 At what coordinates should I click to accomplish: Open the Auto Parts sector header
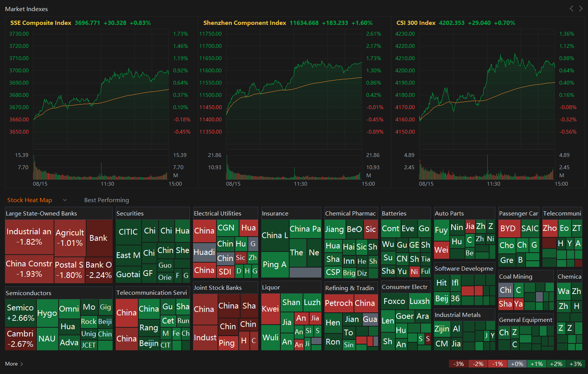coord(465,213)
